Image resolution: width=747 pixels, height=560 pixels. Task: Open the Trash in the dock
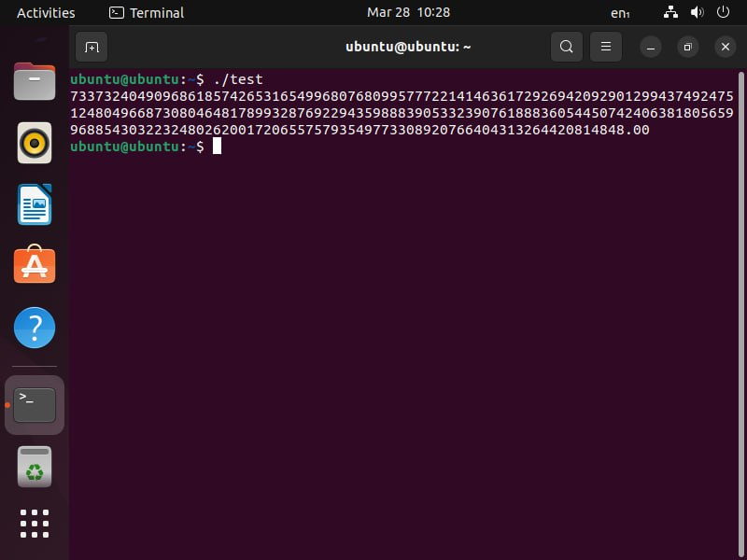[x=35, y=467]
